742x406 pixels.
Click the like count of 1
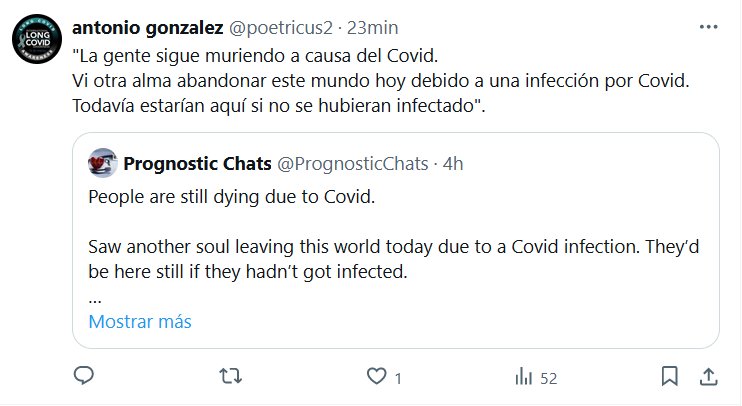click(x=397, y=378)
